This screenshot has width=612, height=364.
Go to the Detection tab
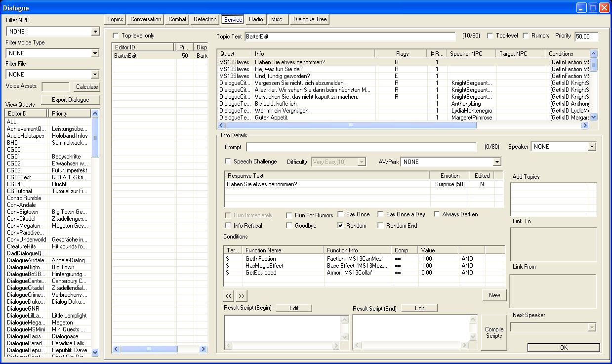pos(205,19)
